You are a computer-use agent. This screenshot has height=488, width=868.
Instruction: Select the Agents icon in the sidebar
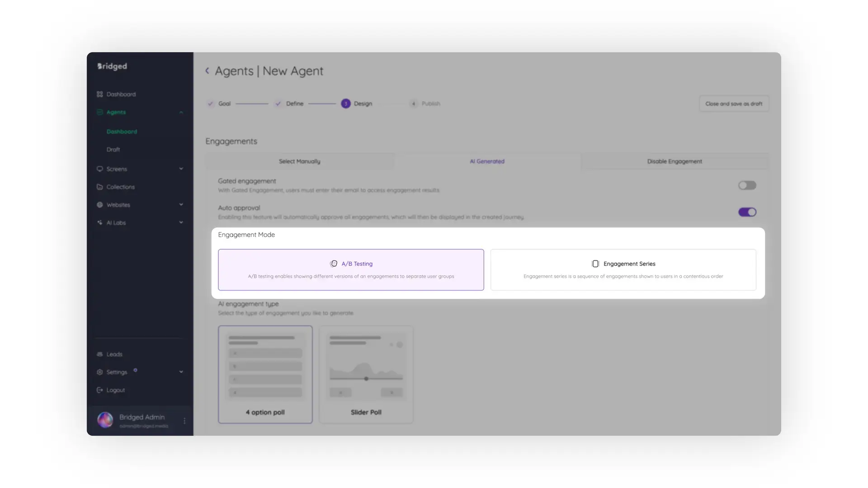(100, 112)
